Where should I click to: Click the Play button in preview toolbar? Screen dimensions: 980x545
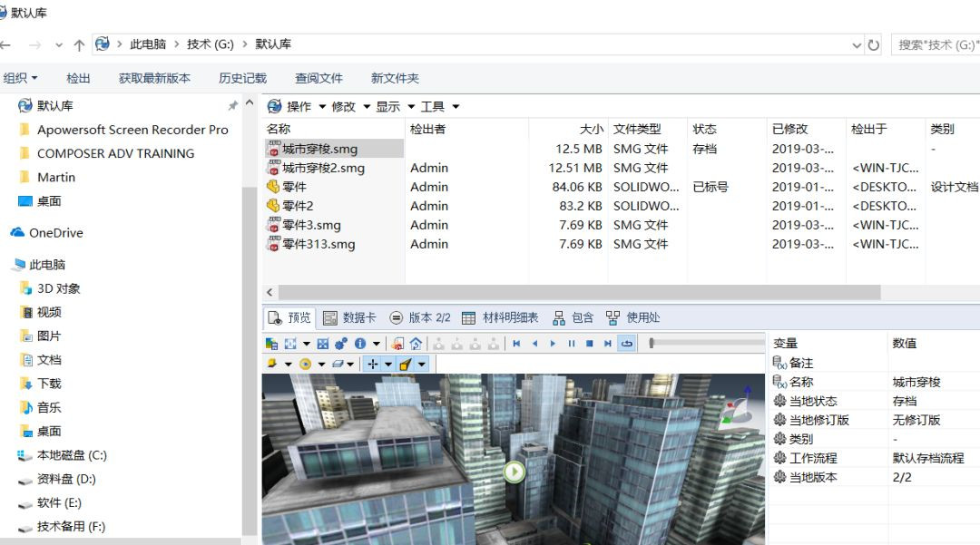[x=553, y=344]
